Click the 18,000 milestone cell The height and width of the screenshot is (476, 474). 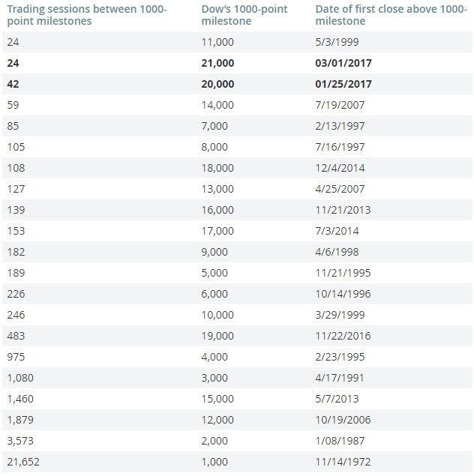click(x=218, y=168)
